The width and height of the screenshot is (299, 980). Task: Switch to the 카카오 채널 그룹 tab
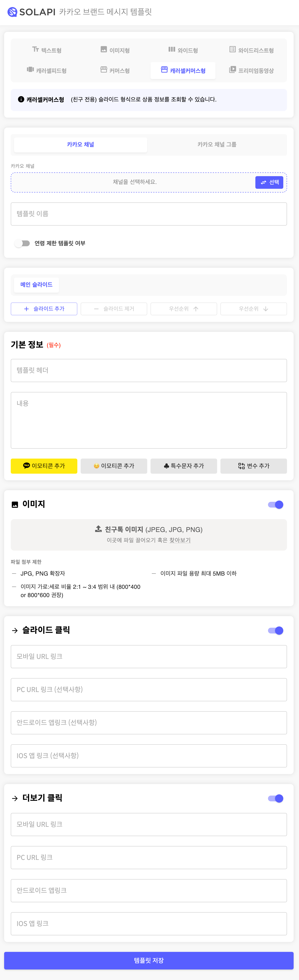tap(217, 145)
